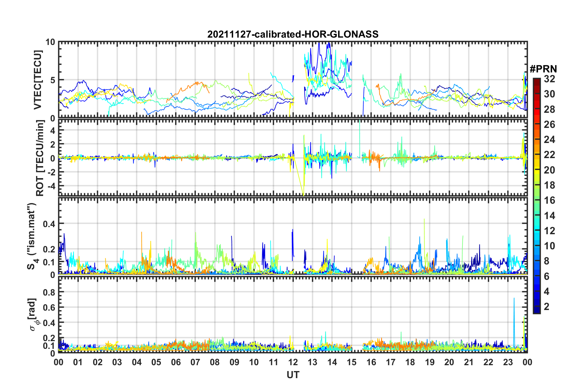Select the "07" hour tick on the UT axis
586x392 pixels.
tap(195, 362)
